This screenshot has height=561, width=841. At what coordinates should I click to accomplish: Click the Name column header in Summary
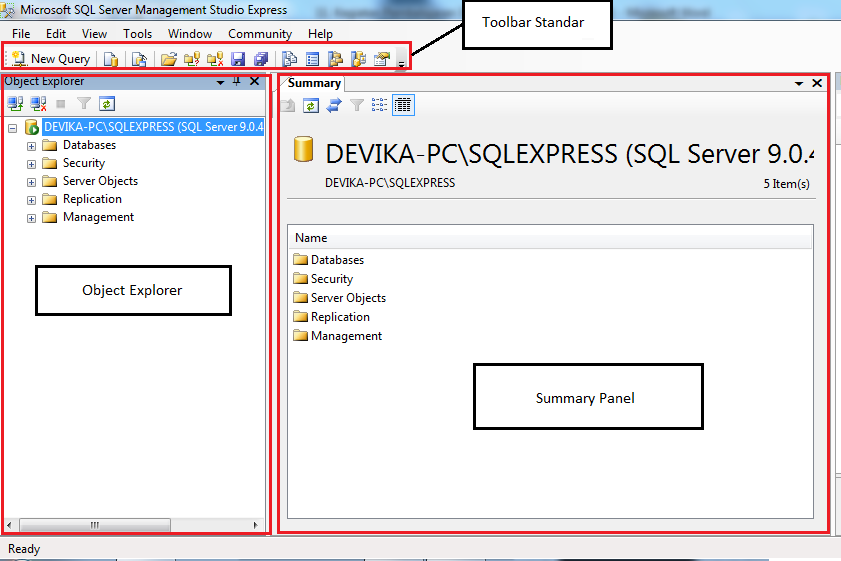coord(550,238)
